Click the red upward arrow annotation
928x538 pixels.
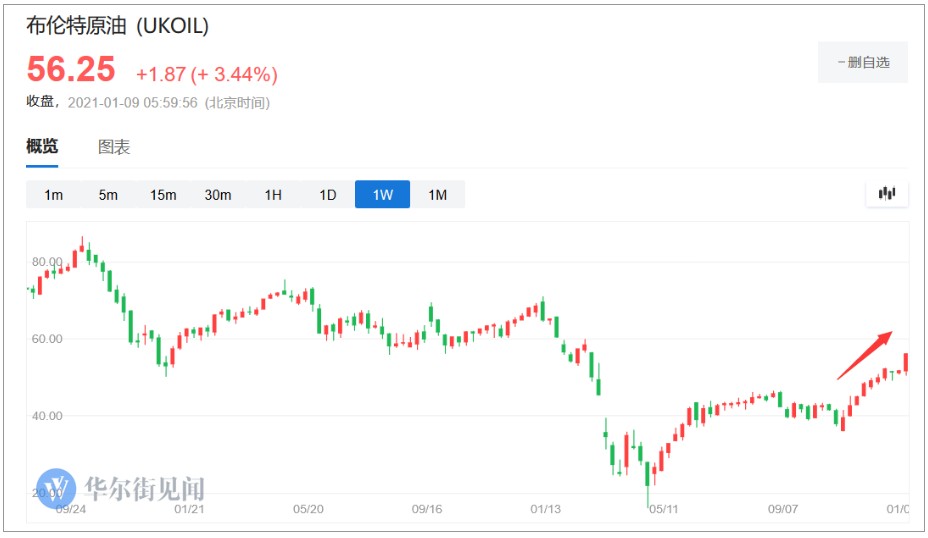[x=863, y=356]
